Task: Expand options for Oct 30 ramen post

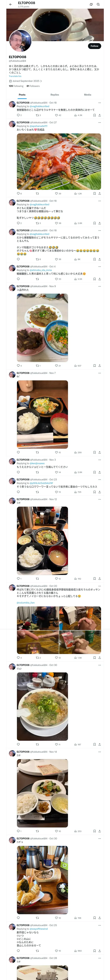Action: point(99,665)
